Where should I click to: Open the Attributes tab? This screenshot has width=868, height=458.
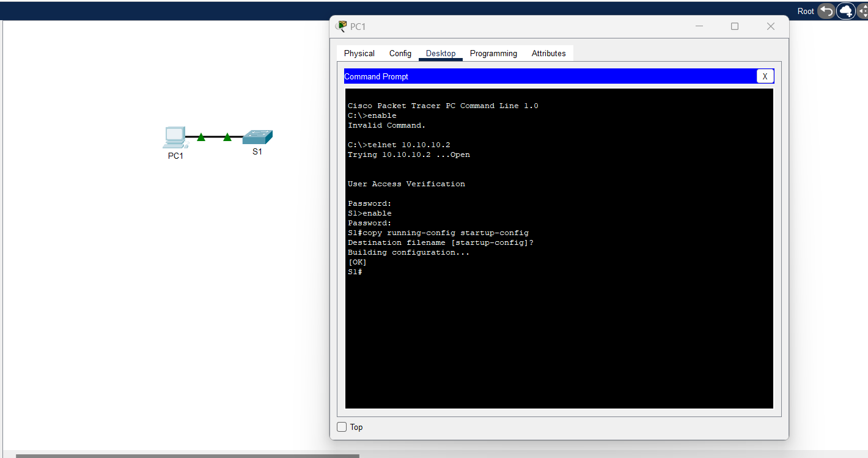549,53
